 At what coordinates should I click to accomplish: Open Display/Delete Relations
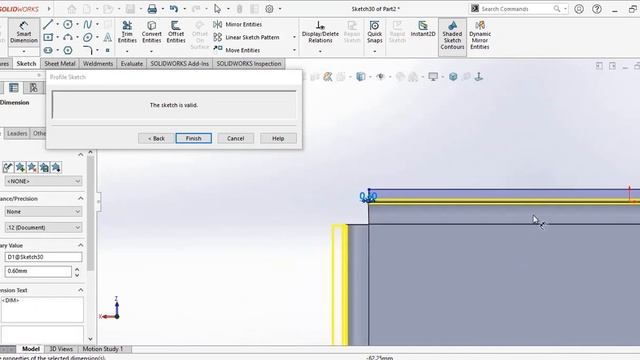(x=320, y=32)
